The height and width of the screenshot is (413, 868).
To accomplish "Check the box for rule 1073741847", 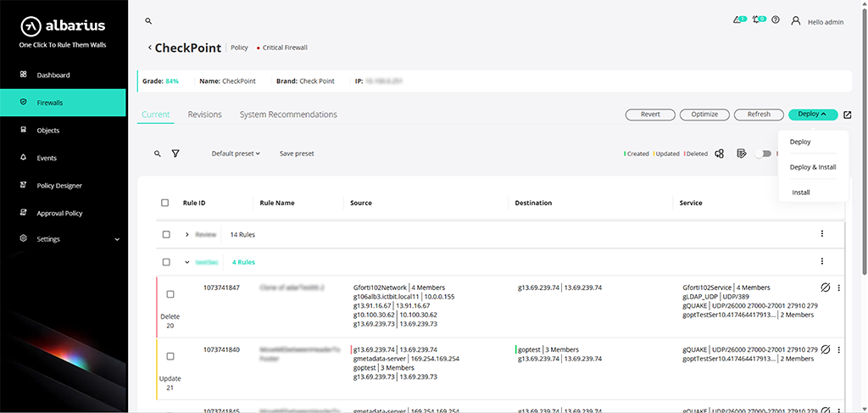I will click(170, 294).
